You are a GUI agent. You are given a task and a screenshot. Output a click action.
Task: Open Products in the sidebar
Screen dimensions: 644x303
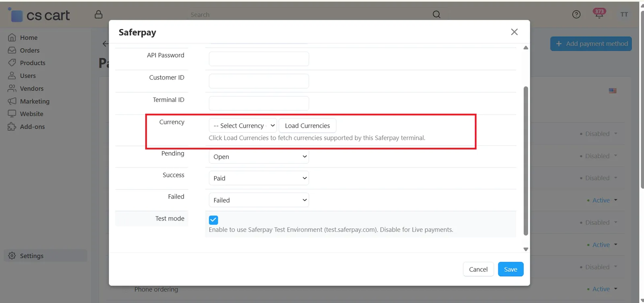click(x=33, y=63)
